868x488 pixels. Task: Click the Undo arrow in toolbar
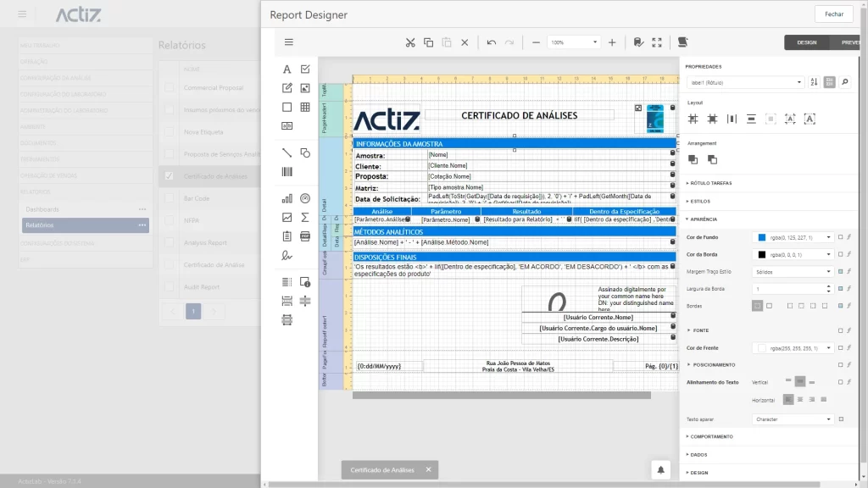(491, 42)
